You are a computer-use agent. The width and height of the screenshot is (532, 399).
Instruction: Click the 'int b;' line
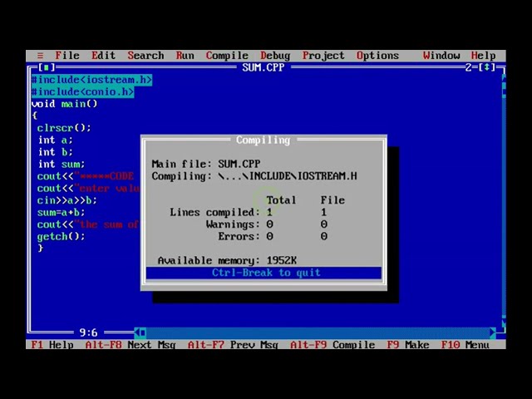(x=55, y=152)
